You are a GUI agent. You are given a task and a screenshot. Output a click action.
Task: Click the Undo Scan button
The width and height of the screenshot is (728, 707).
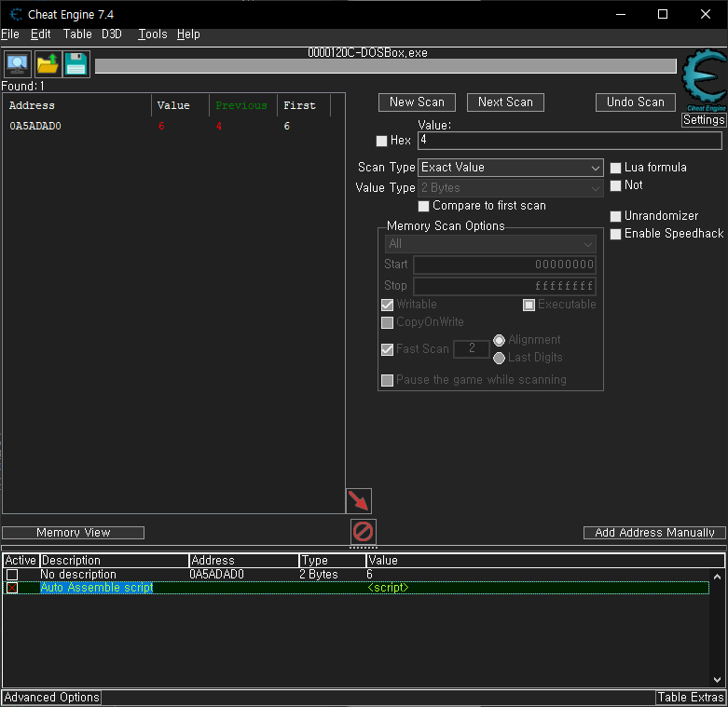(x=635, y=102)
